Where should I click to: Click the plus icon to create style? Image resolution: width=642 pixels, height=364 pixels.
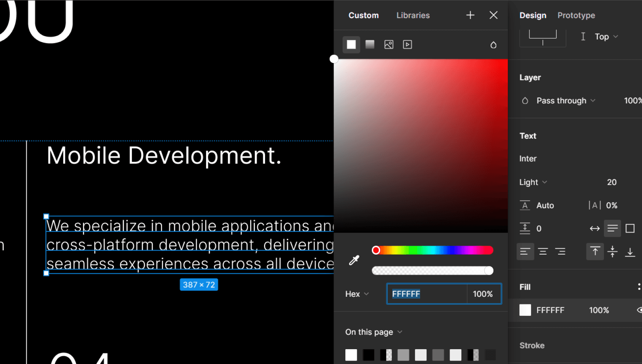point(470,15)
